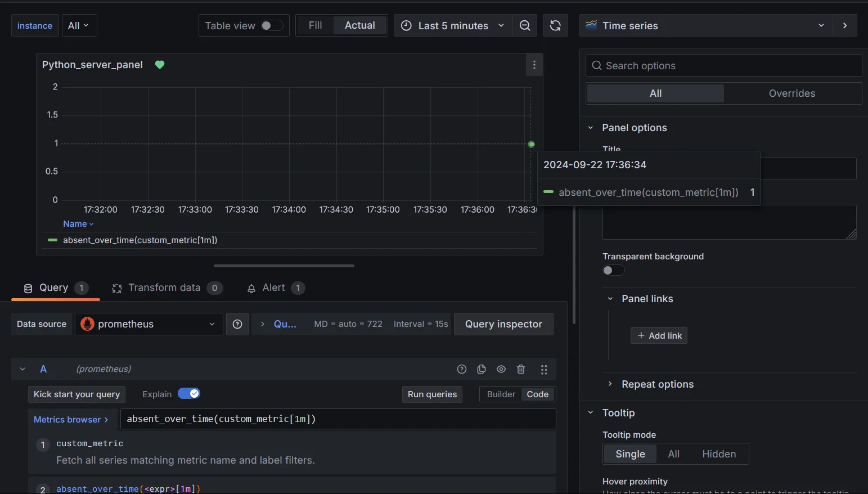
Task: Click the panel health heart icon
Action: point(160,65)
